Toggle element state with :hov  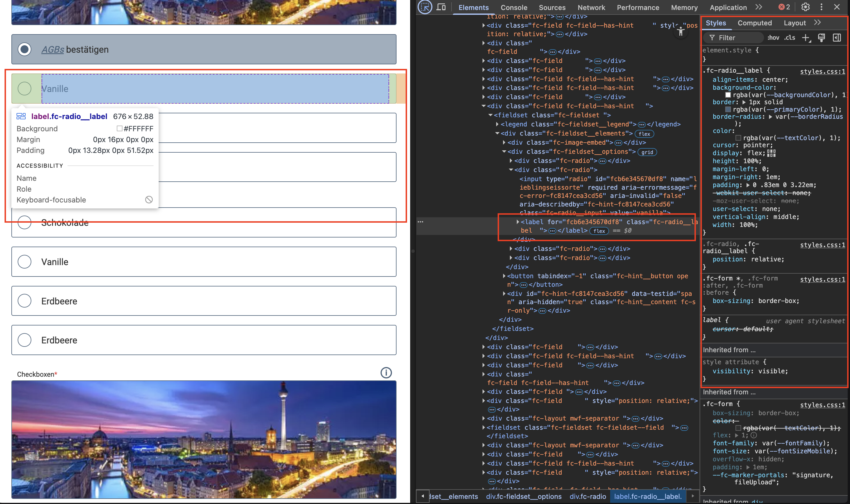(x=774, y=37)
